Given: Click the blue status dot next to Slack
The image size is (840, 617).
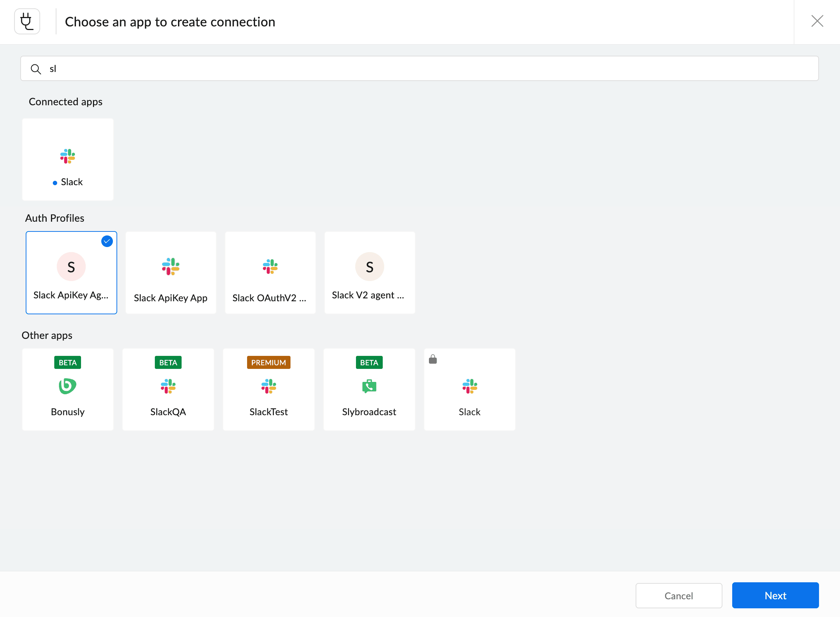Looking at the screenshot, I should (x=55, y=183).
